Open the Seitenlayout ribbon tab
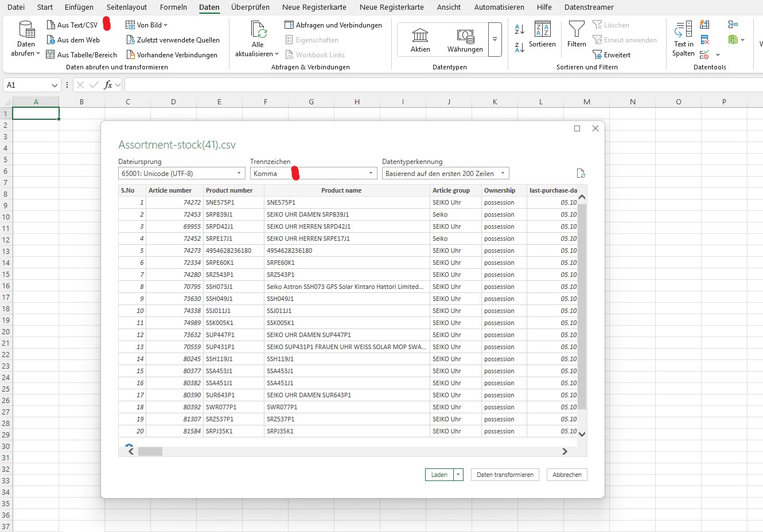Image resolution: width=763 pixels, height=532 pixels. (x=127, y=7)
